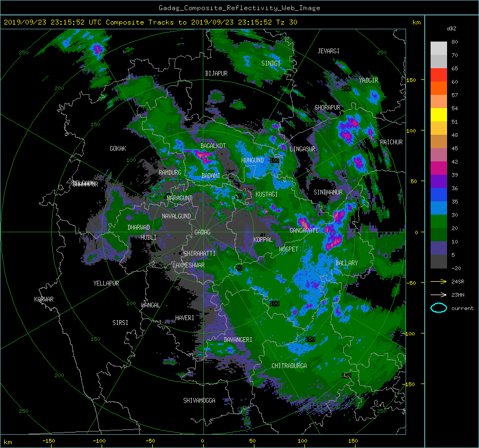Click the DHARWAD city label
479x448 pixels.
[138, 227]
